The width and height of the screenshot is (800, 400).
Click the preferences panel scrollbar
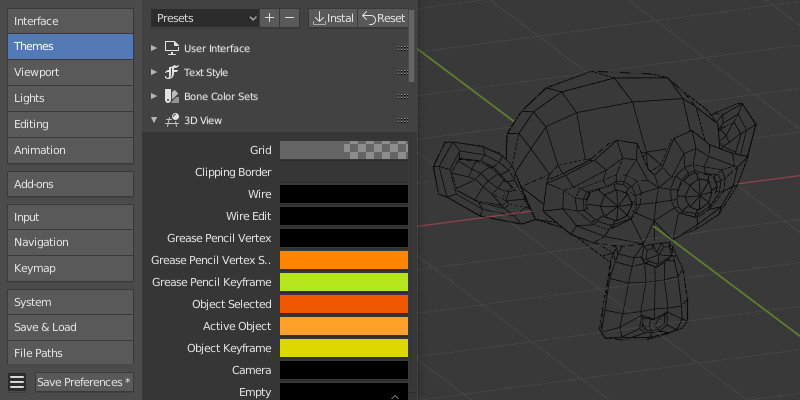point(412,46)
